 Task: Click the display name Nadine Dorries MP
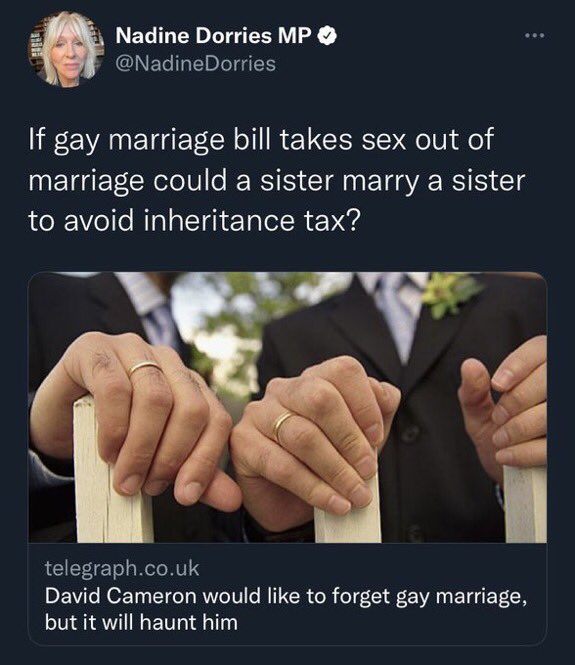point(213,35)
